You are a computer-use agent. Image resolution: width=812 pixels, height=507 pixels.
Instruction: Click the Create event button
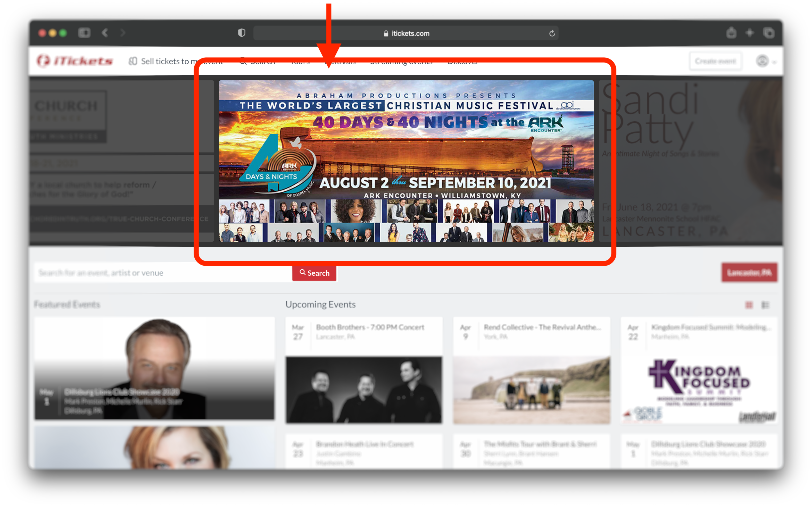715,61
